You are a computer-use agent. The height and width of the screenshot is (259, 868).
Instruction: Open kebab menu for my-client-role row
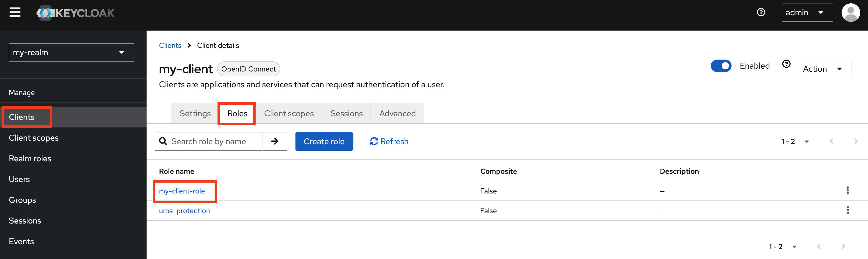[x=848, y=191]
